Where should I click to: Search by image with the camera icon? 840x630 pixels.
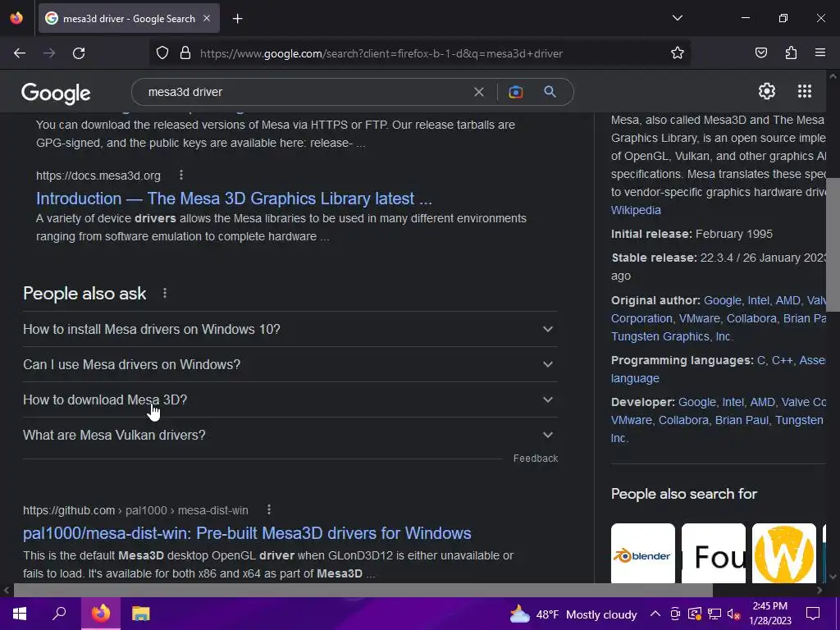click(x=515, y=92)
